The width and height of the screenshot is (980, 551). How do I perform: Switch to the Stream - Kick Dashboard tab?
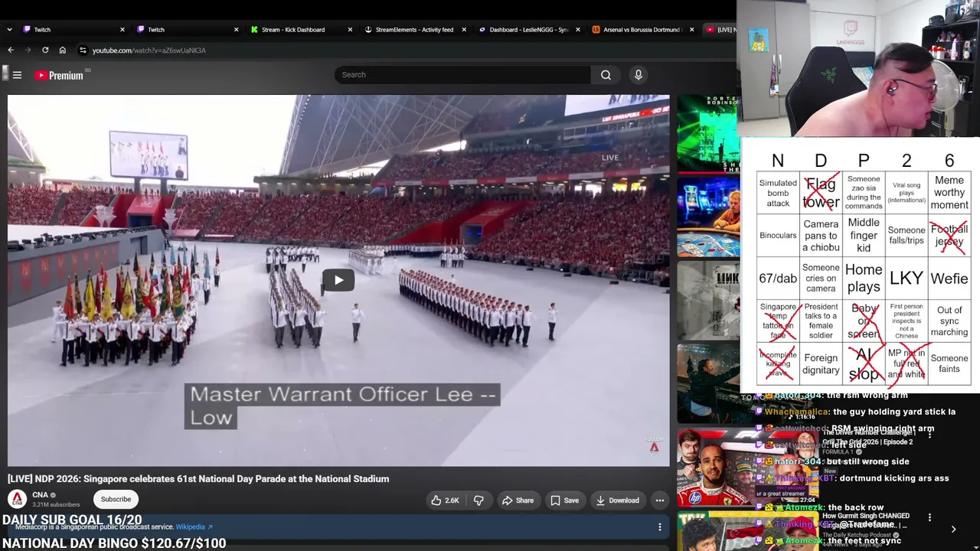[x=302, y=30]
